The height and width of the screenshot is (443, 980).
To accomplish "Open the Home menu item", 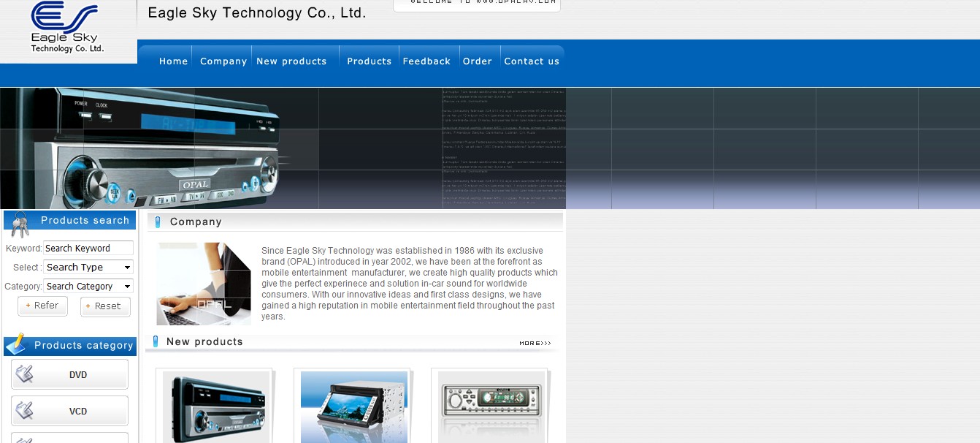I will (x=174, y=61).
